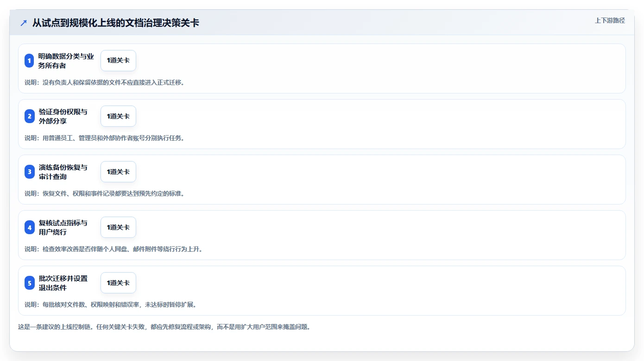Select the heading 批次迁移并设置退出条件
The width and height of the screenshot is (644, 361).
click(x=63, y=283)
